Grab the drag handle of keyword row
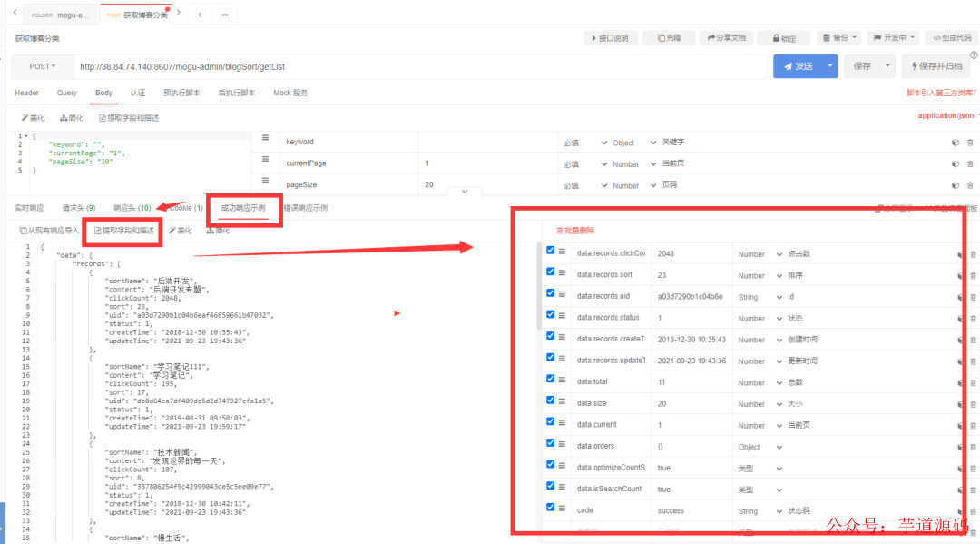Viewport: 980px width, 544px height. [x=266, y=138]
